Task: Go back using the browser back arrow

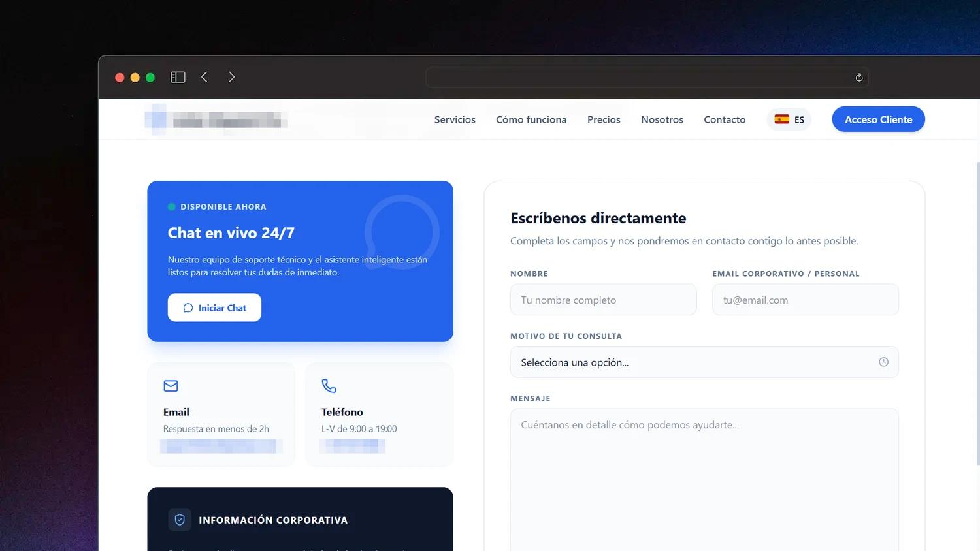Action: (x=204, y=77)
